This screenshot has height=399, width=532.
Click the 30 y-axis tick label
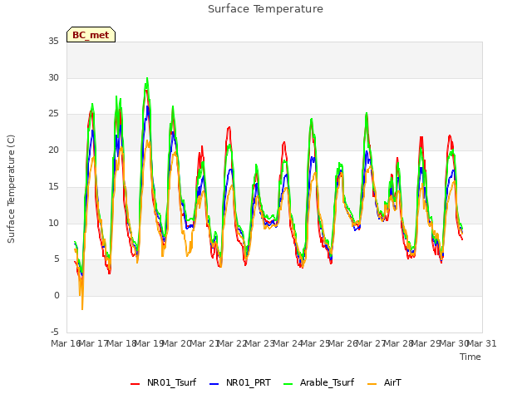click(53, 77)
